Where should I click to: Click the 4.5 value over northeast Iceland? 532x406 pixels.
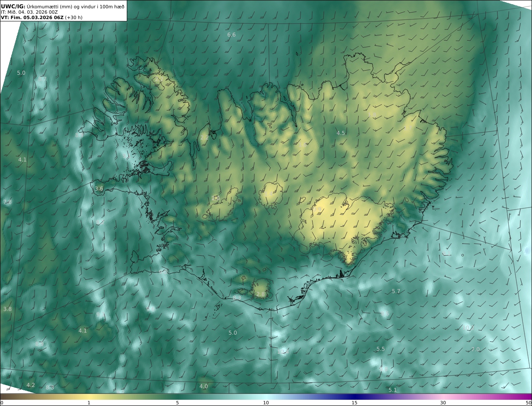[x=341, y=133]
